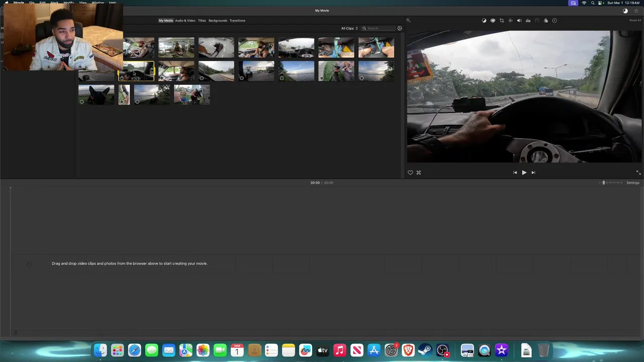
Task: Open Launchpad from the Dock
Action: 117,350
